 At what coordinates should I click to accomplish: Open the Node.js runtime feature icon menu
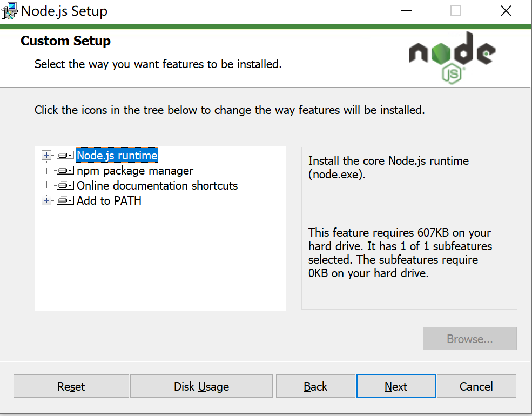64,155
